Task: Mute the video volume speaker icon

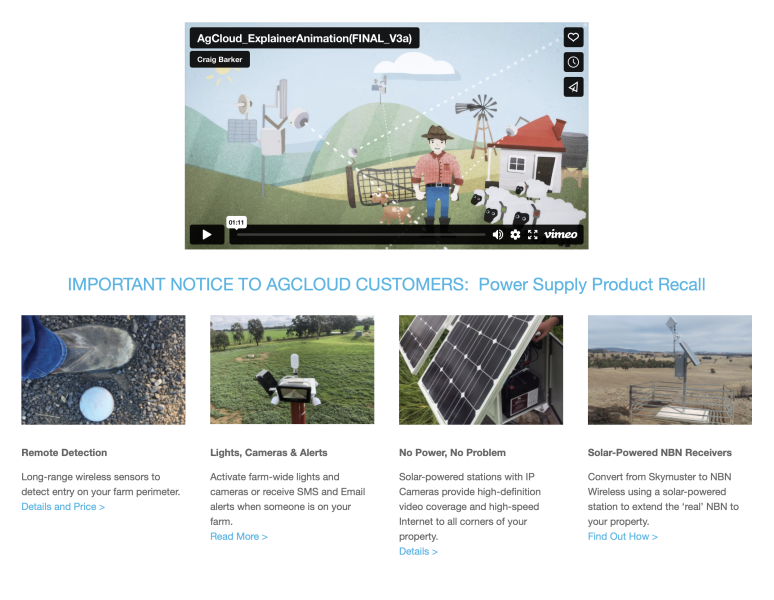Action: click(498, 235)
